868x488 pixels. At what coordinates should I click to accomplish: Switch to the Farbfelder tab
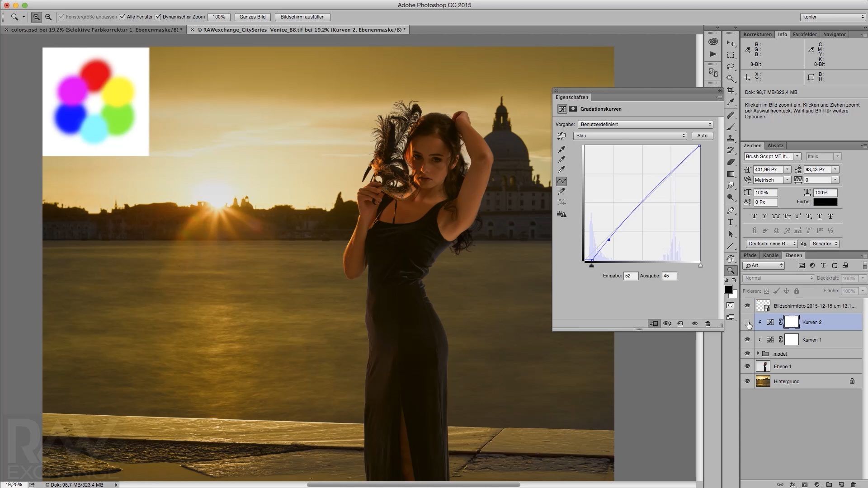click(805, 34)
